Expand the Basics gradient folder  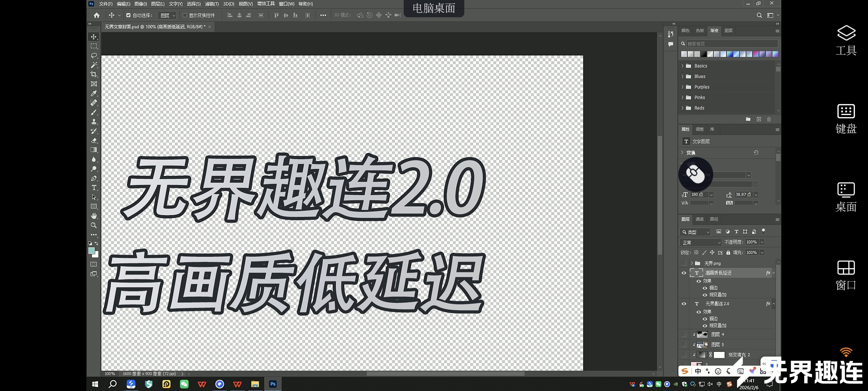(683, 66)
